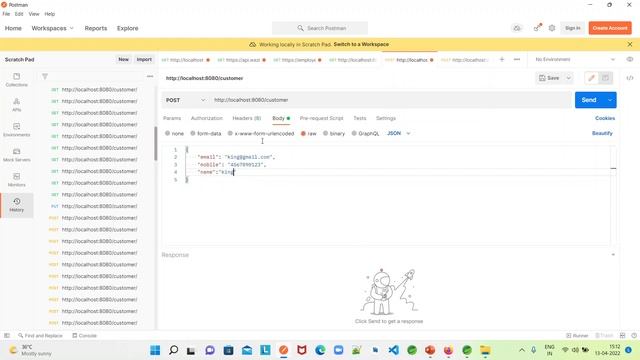The width and height of the screenshot is (640, 360).
Task: Click the Beautify link
Action: 602,133
